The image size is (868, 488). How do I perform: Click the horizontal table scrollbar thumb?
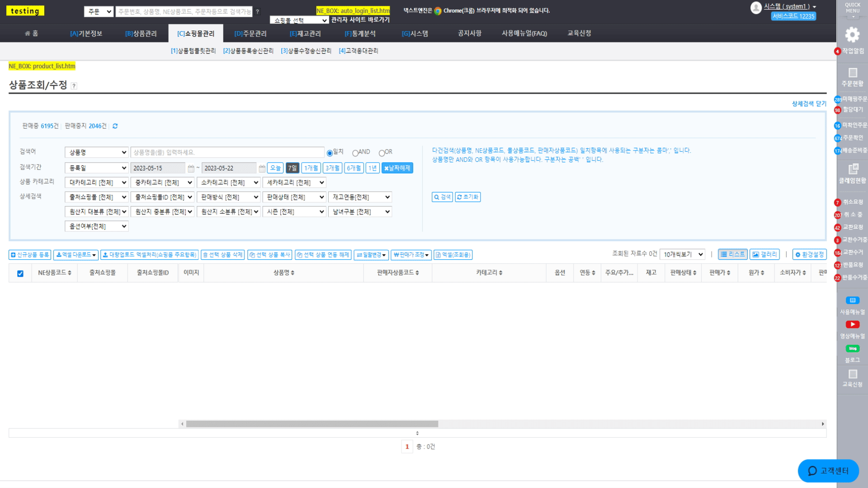coord(312,424)
